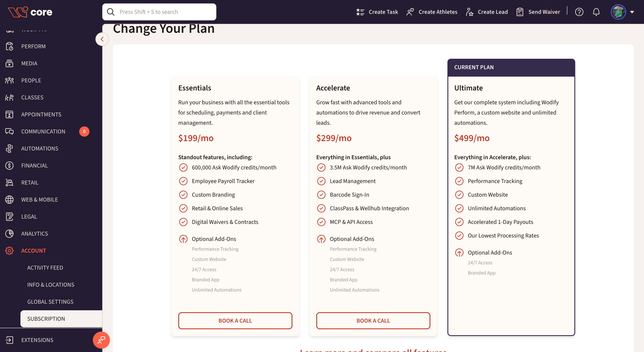
Task: Collapse the sidebar with the chevron
Action: 102,39
